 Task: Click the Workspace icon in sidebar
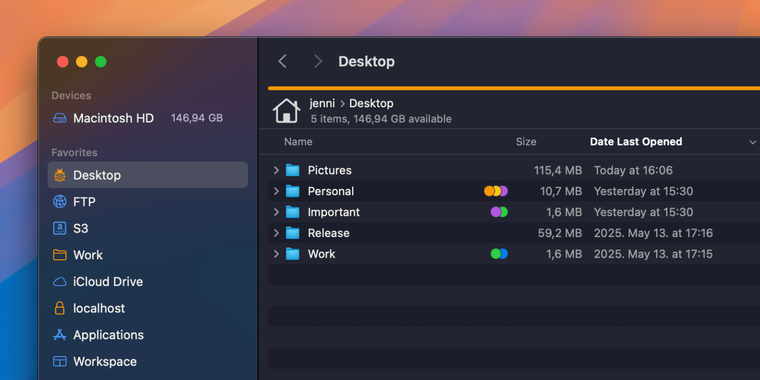click(60, 362)
